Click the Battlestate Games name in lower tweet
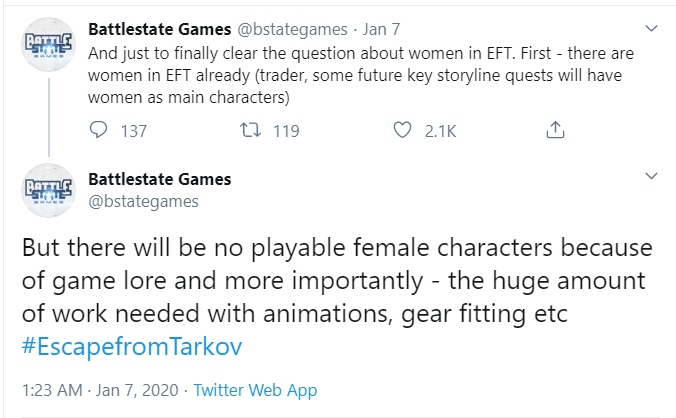This screenshot has height=418, width=676. point(160,179)
